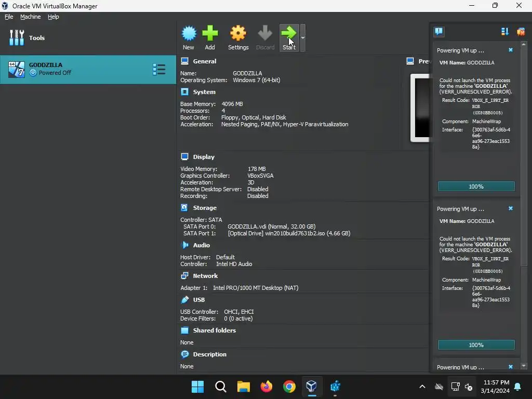The image size is (532, 399).
Task: Click the win2010build7631b2.iso optical drive entry
Action: point(289,233)
